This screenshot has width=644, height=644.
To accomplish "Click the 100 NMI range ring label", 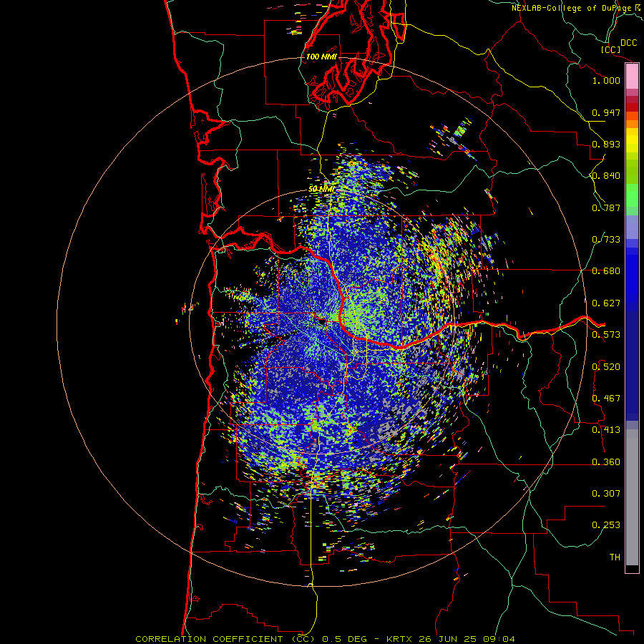I will click(x=321, y=57).
